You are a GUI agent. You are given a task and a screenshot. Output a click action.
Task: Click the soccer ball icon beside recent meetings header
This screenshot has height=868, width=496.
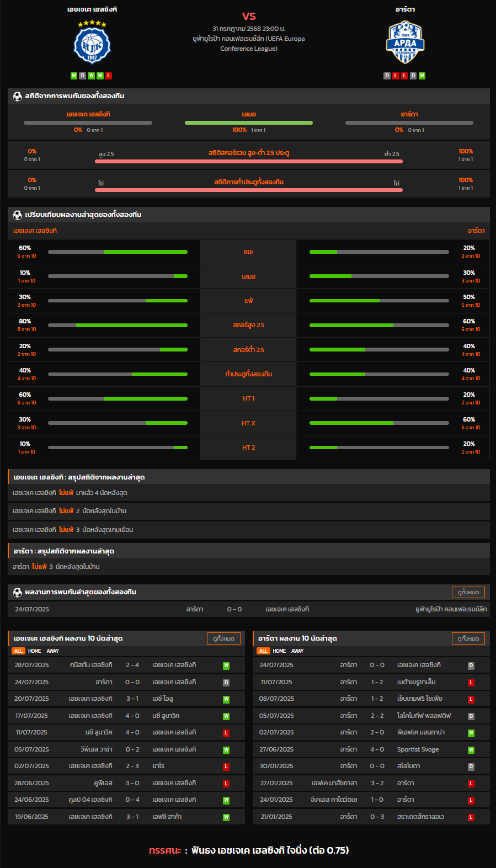(x=18, y=592)
